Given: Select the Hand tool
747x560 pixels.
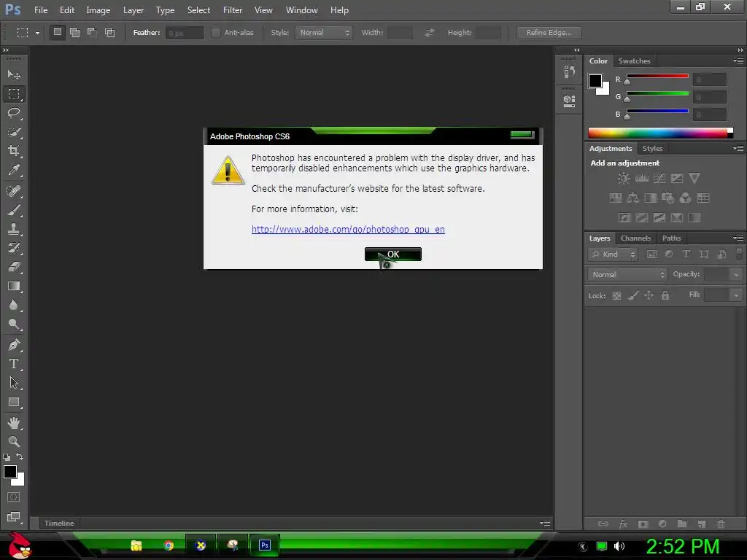Looking at the screenshot, I should coord(14,422).
